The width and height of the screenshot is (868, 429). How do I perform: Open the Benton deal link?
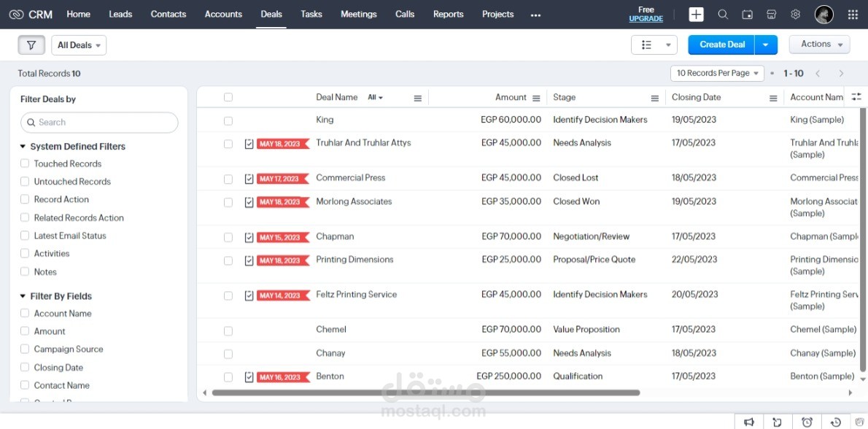pos(330,376)
